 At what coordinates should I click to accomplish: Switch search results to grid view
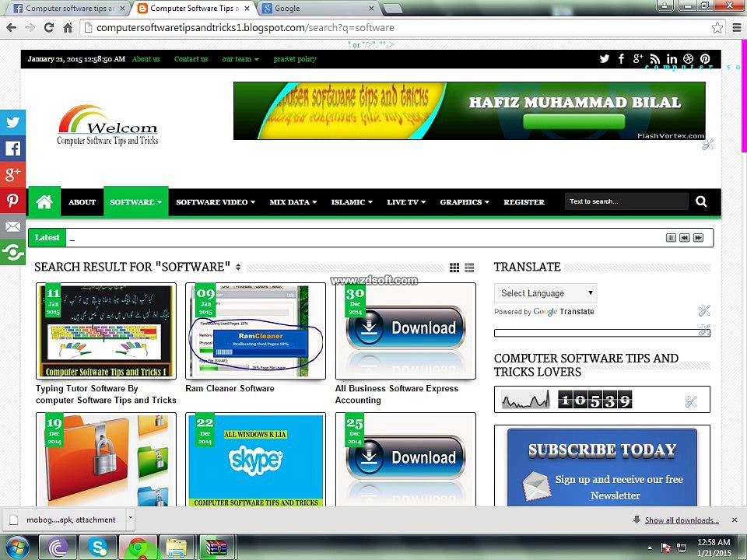pos(454,268)
